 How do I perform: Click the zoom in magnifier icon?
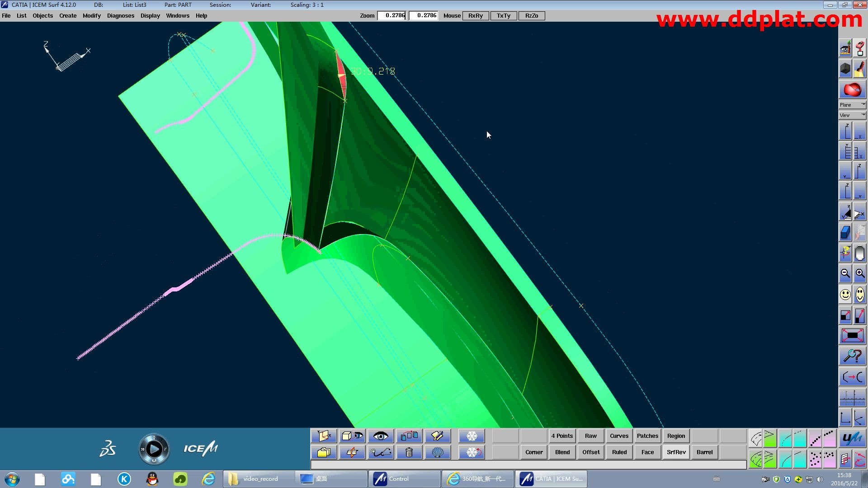[860, 274]
